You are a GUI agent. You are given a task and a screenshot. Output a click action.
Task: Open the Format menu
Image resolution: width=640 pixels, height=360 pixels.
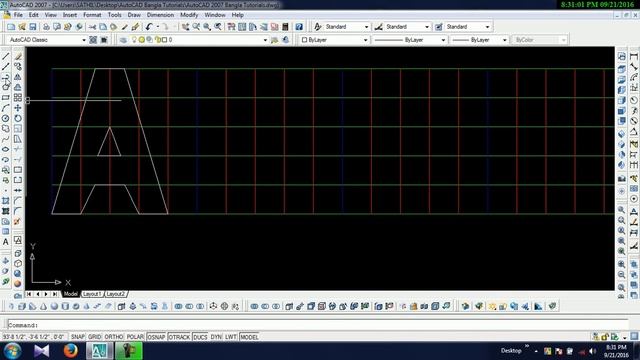(92, 15)
